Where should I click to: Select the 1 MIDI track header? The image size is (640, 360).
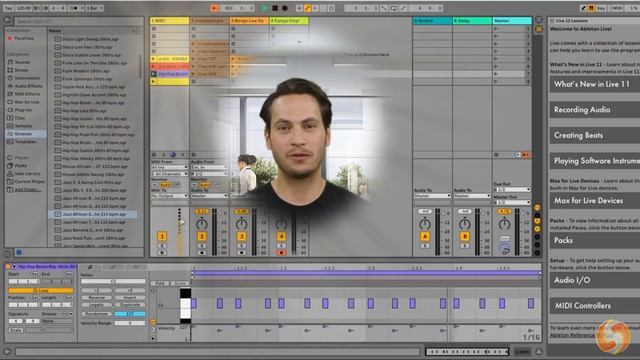click(x=169, y=20)
